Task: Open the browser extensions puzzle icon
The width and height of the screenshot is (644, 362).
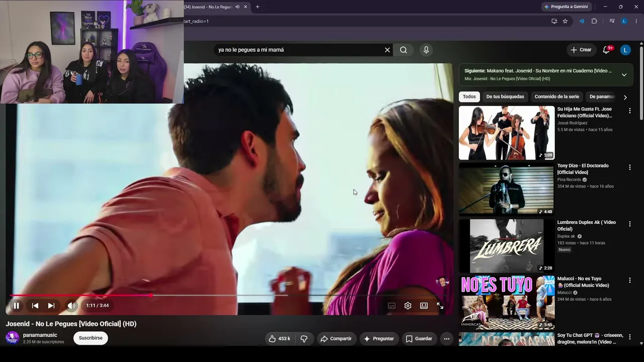Action: coord(594,21)
